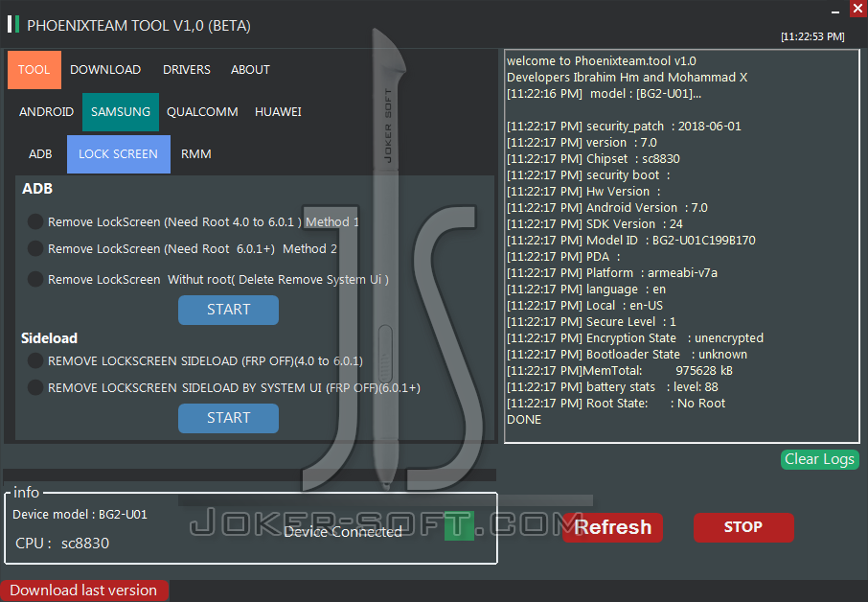868x602 pixels.
Task: Click the Platform armeabi-v7a log line
Action: click(x=611, y=273)
